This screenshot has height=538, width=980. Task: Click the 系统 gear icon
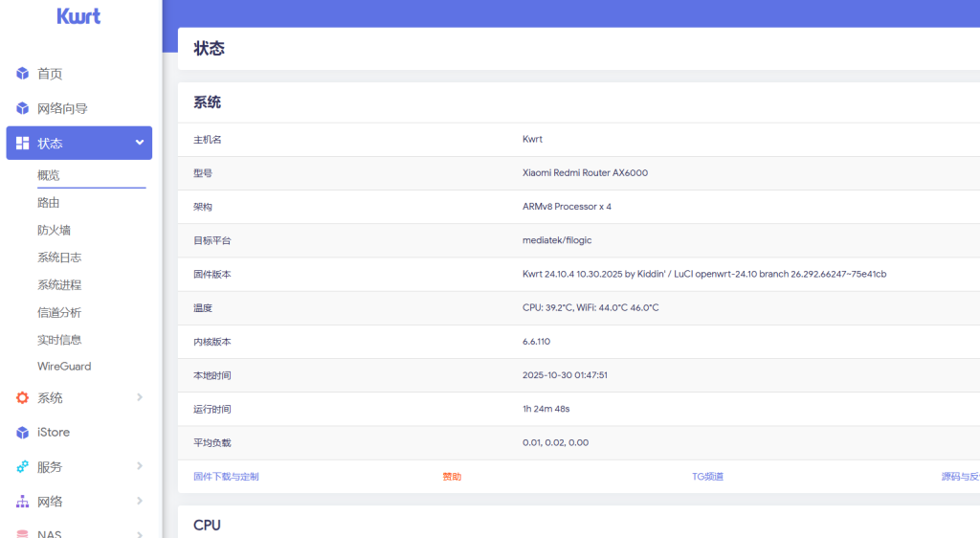click(23, 397)
